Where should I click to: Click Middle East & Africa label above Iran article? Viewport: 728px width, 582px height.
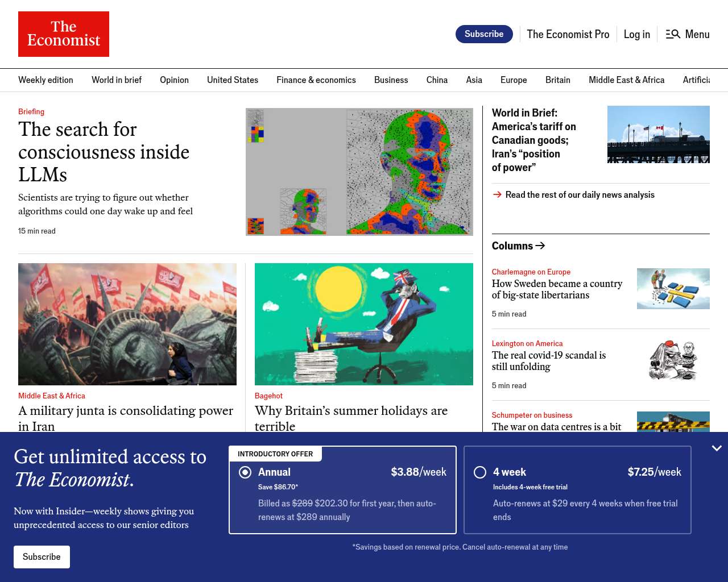(x=52, y=396)
